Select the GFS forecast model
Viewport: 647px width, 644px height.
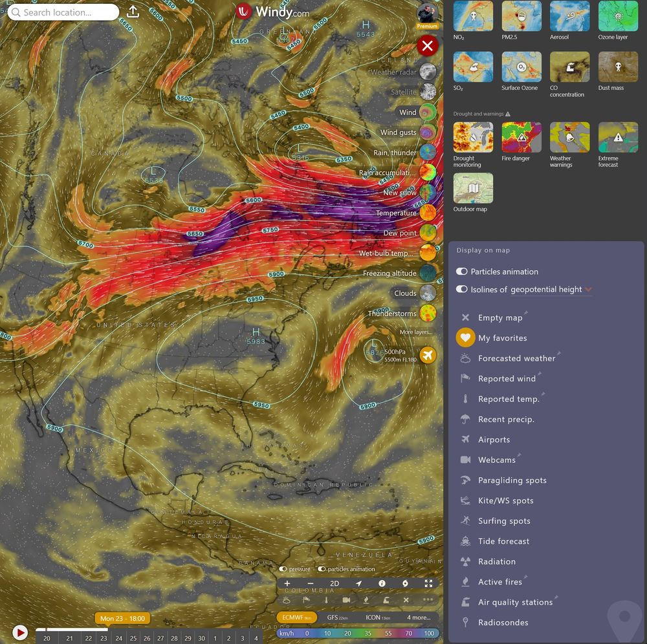click(338, 617)
